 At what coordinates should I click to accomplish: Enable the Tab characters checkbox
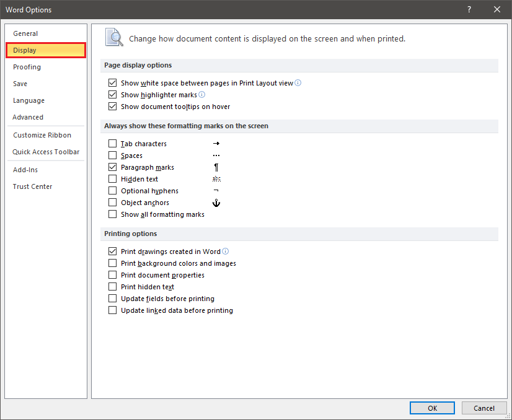[112, 144]
